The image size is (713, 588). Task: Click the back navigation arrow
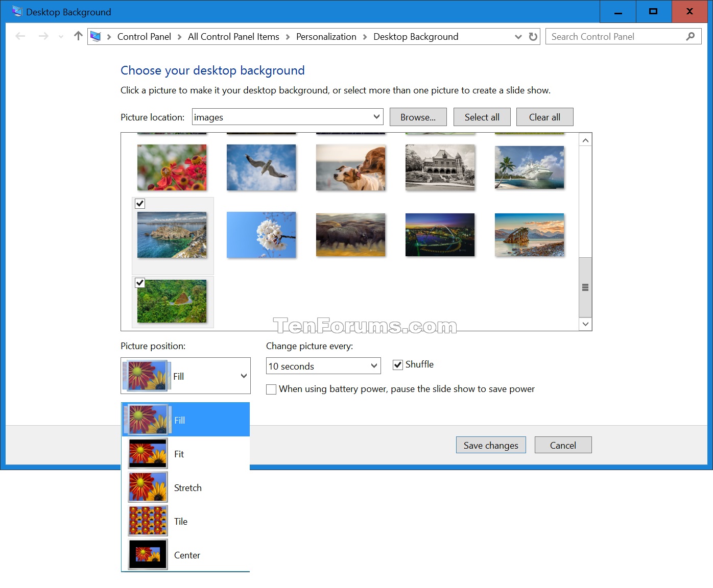click(x=20, y=36)
